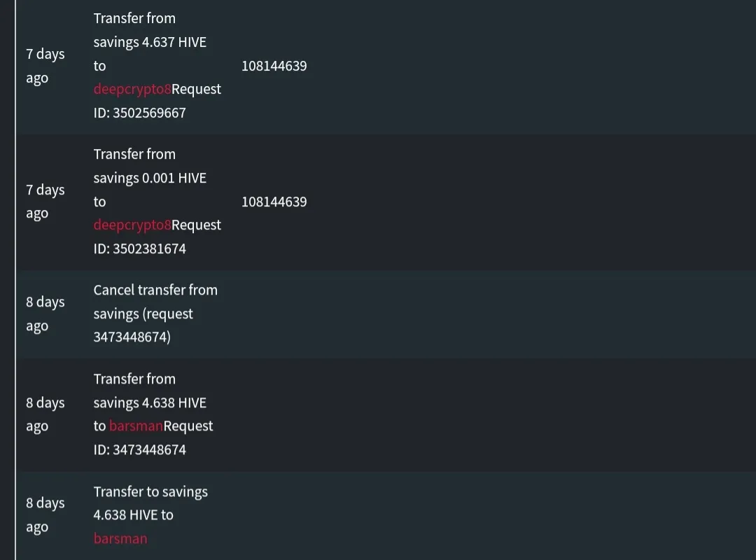
Task: Click block number 108144639 beside 0.001 HIVE transfer
Action: pos(274,202)
